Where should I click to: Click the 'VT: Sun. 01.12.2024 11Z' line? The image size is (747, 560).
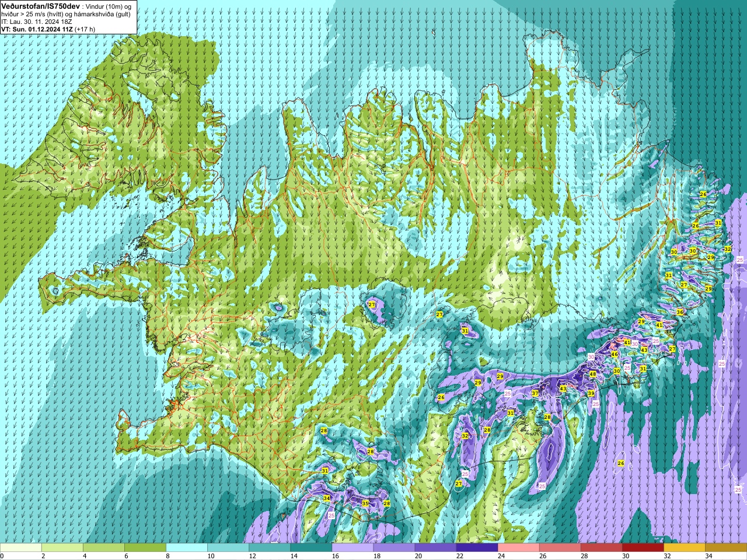pyautogui.click(x=37, y=29)
